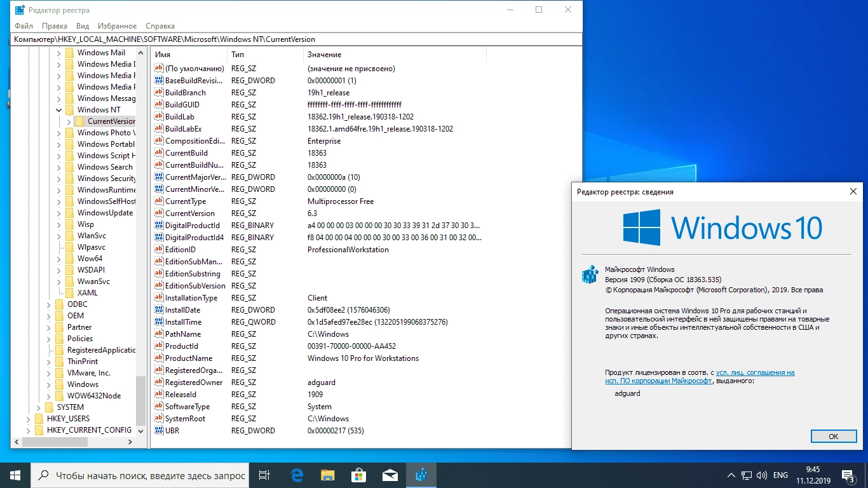Click the open CurrentVersion folder icon
868x488 pixels.
coord(79,121)
